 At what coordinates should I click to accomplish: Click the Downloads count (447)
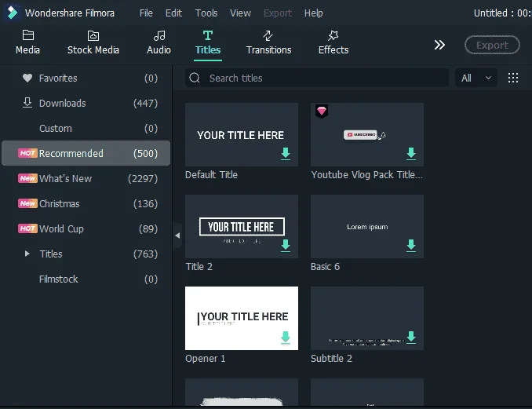coord(145,103)
